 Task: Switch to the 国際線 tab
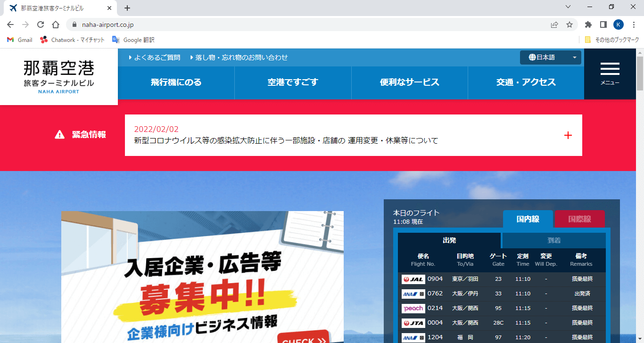click(x=579, y=219)
